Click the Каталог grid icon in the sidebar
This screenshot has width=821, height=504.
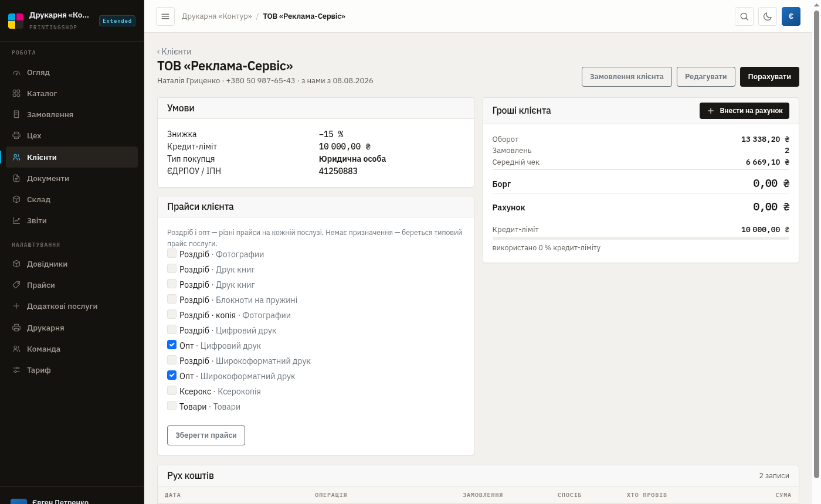coord(16,94)
